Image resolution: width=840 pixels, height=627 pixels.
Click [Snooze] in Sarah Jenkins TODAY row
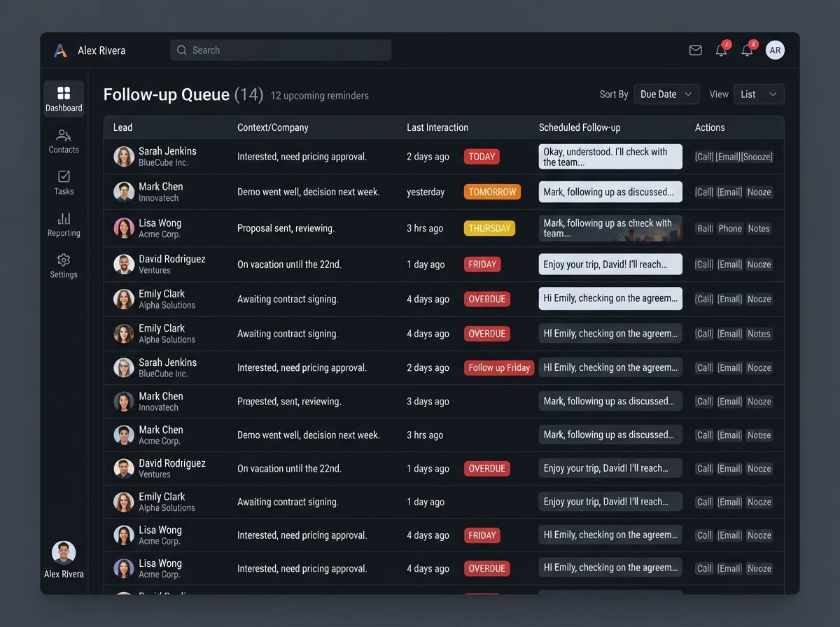(757, 157)
